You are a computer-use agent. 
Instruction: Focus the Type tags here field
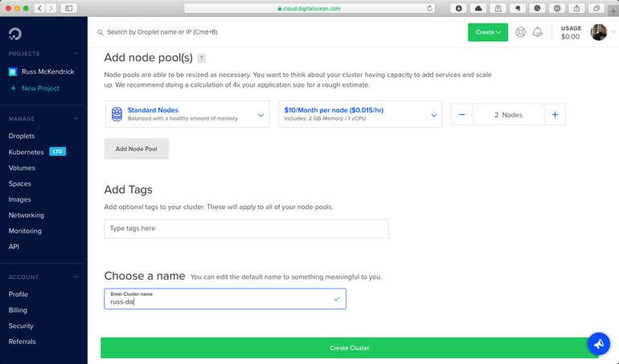tap(246, 228)
